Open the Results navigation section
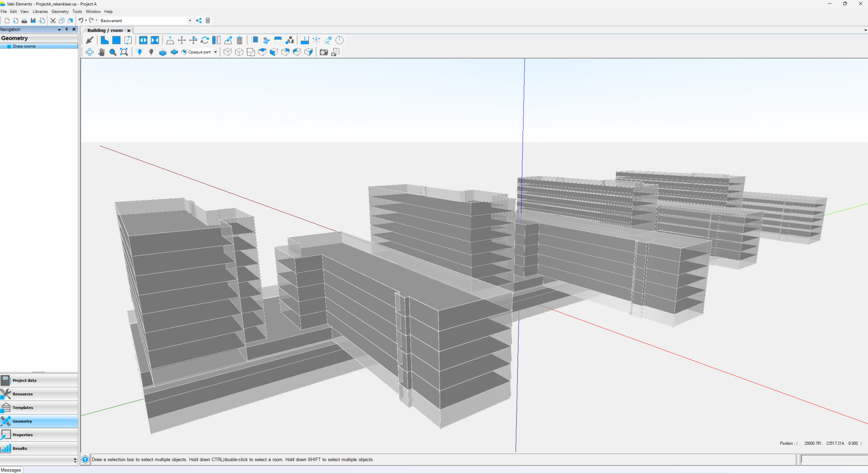Screen dimensions: 868x474 coord(20,448)
